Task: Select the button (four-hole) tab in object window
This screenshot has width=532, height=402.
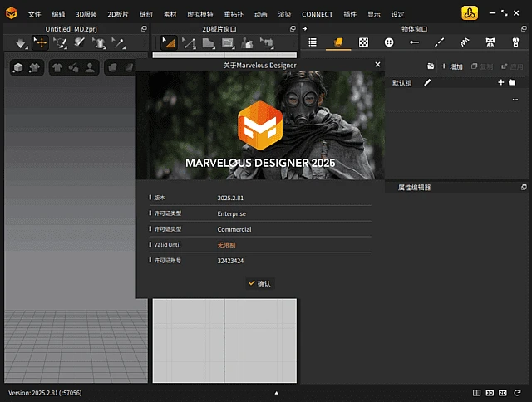Action: coord(389,42)
